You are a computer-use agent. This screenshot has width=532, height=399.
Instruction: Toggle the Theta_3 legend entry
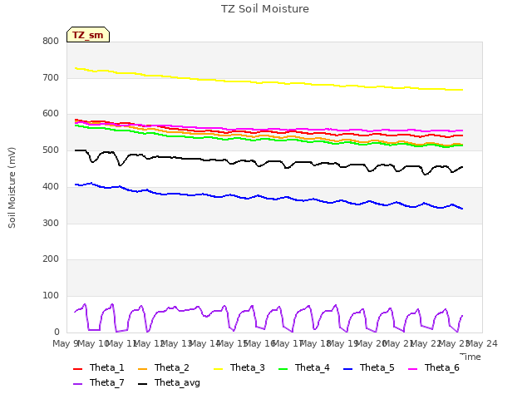click(239, 367)
